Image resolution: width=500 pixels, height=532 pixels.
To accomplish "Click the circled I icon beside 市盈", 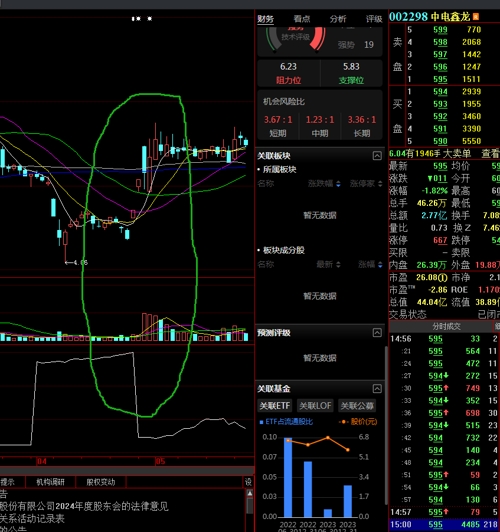I will pos(442,278).
